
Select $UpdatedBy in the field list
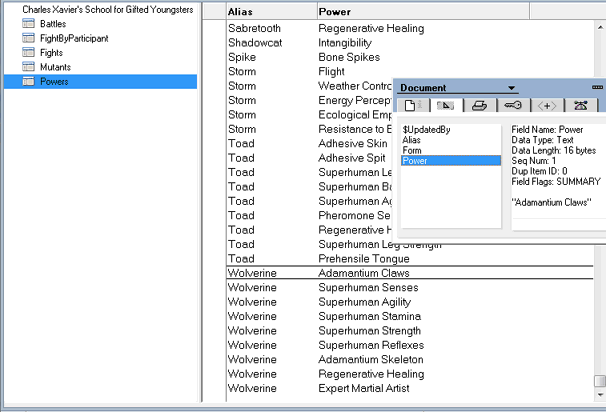[426, 129]
